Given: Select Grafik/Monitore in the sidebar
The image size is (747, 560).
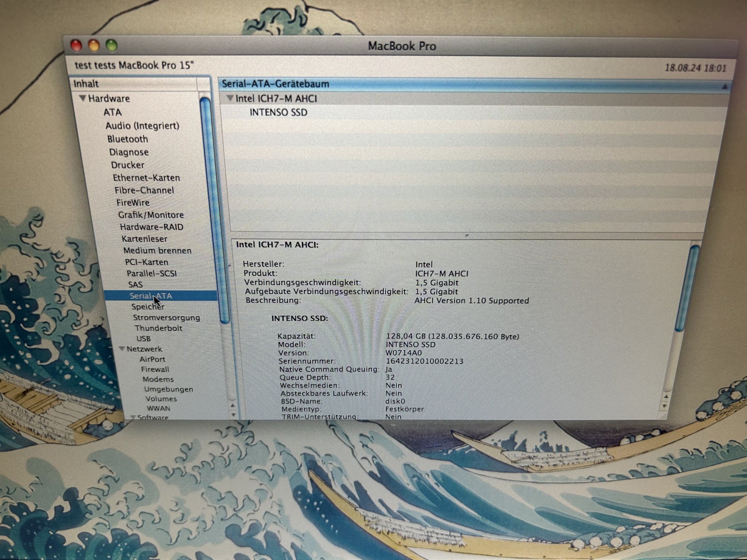Looking at the screenshot, I should tap(151, 215).
